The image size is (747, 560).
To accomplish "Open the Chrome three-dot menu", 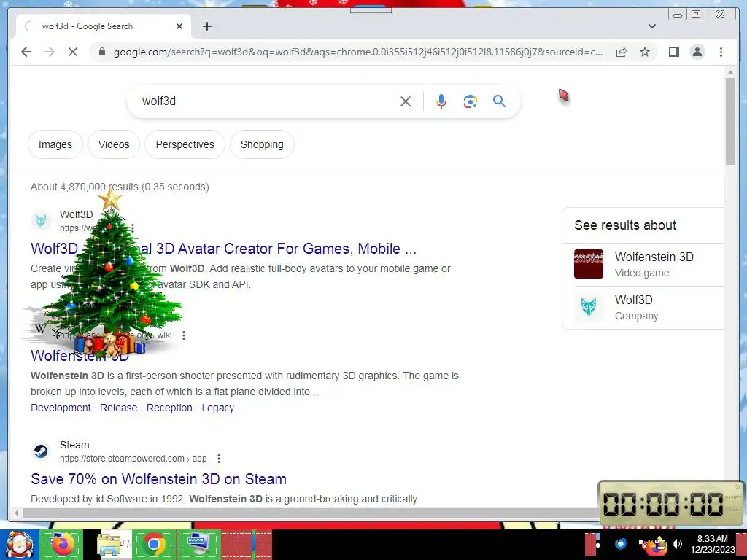I will pos(721,52).
